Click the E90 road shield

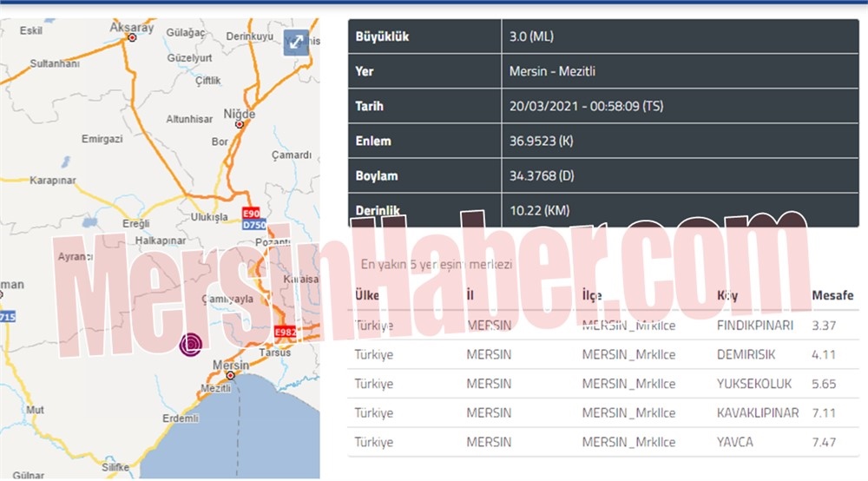click(251, 213)
